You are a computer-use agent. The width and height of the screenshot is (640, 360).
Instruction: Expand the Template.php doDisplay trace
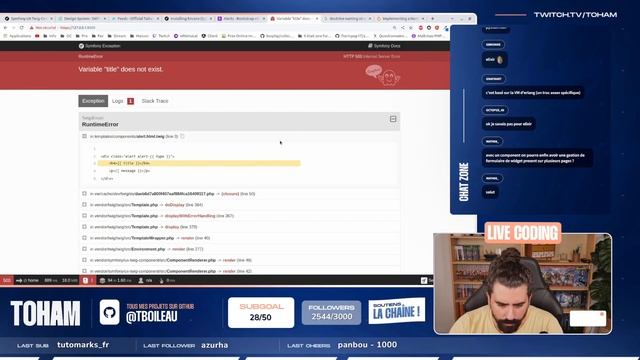84,204
